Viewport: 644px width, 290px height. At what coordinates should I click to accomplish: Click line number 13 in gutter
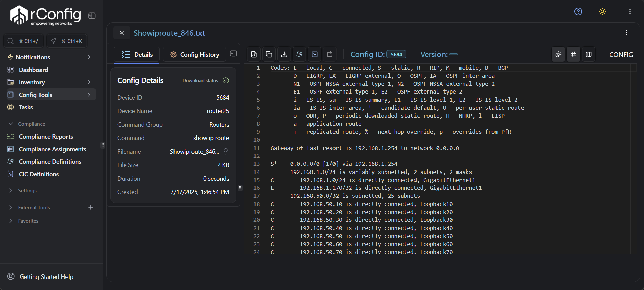point(257,164)
